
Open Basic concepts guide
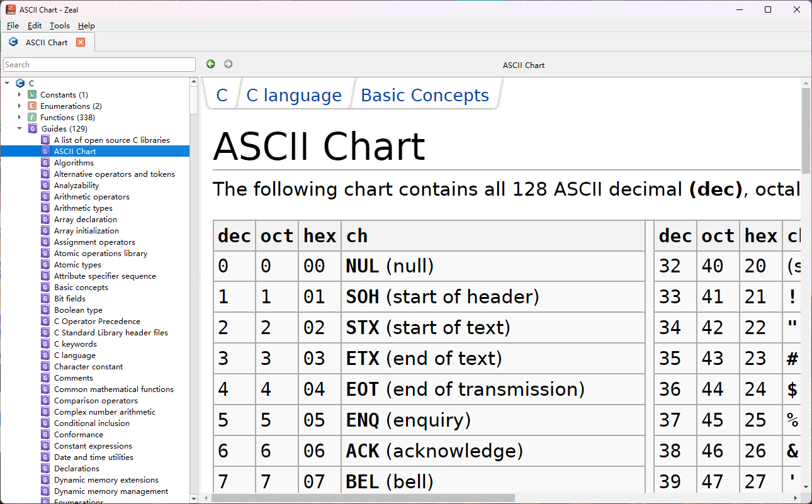pos(81,287)
